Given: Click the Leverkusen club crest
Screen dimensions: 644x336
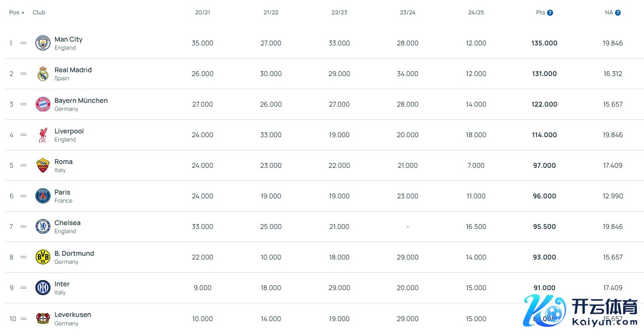Looking at the screenshot, I should tap(43, 318).
